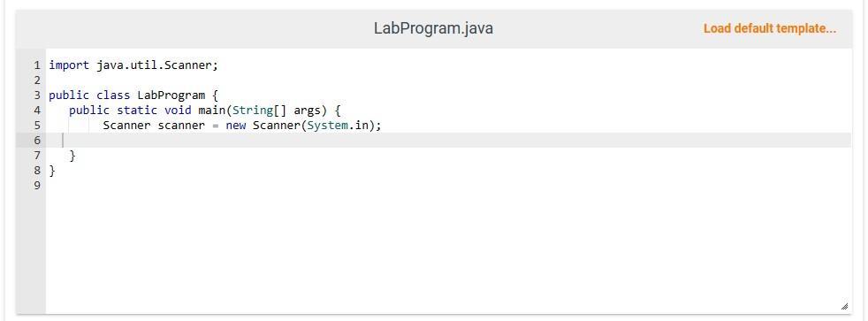
Task: Click the main method name in code
Action: point(212,111)
